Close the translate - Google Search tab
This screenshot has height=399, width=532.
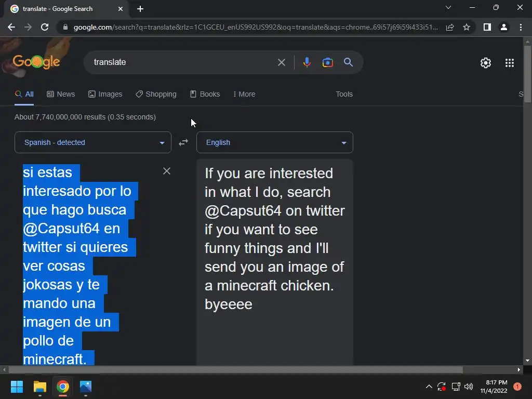click(x=121, y=9)
